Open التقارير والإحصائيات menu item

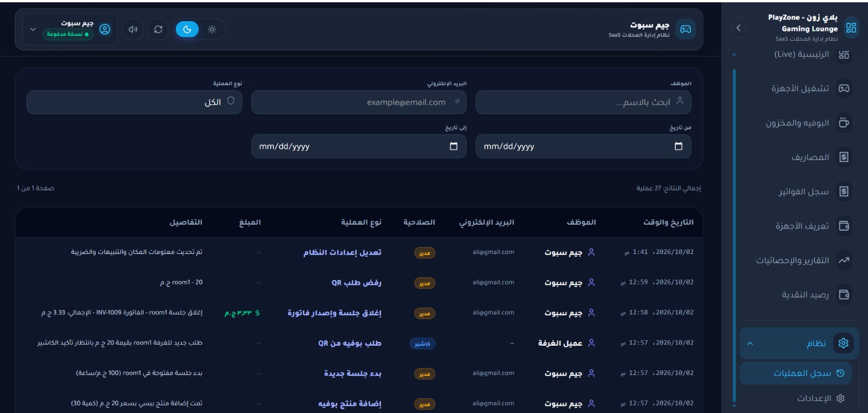tap(793, 260)
